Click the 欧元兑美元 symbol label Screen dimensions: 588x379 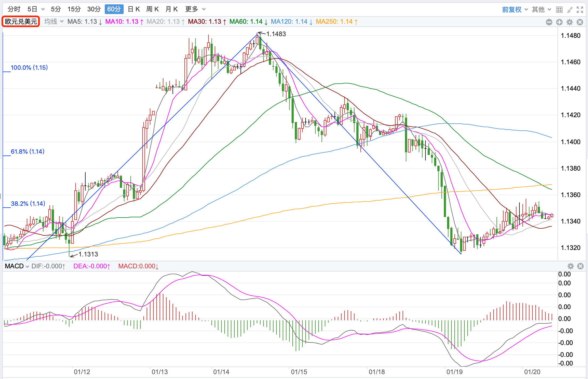[21, 22]
